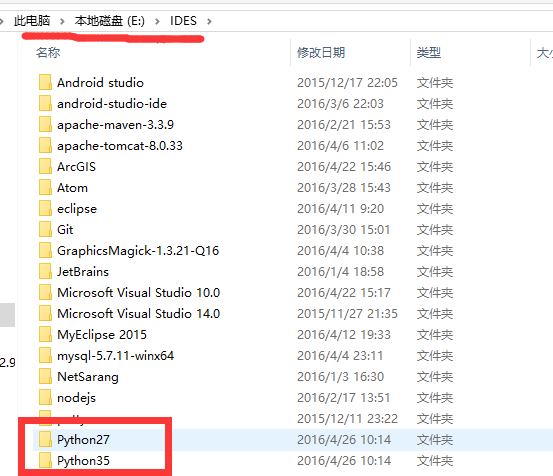Click the JetBrains folder icon

[x=45, y=271]
